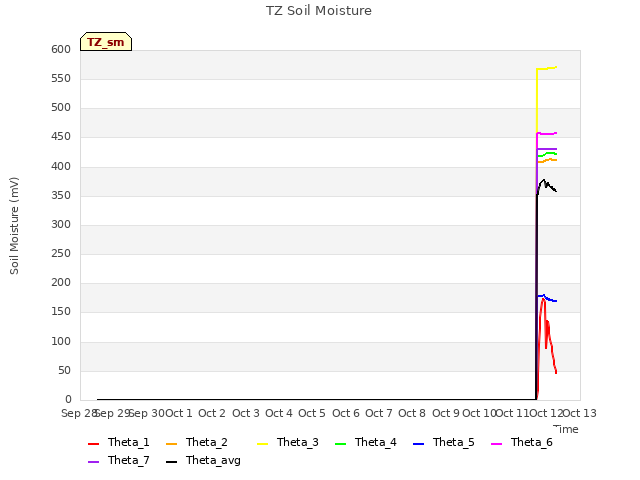This screenshot has height=480, width=640.
Task: Click the 600 y-axis tick label
Action: coord(61,49)
